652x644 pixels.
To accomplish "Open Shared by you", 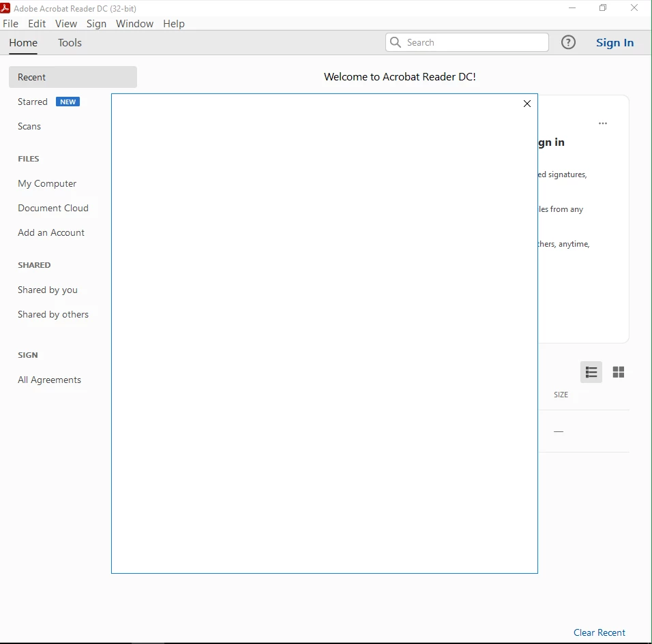I will coord(48,290).
